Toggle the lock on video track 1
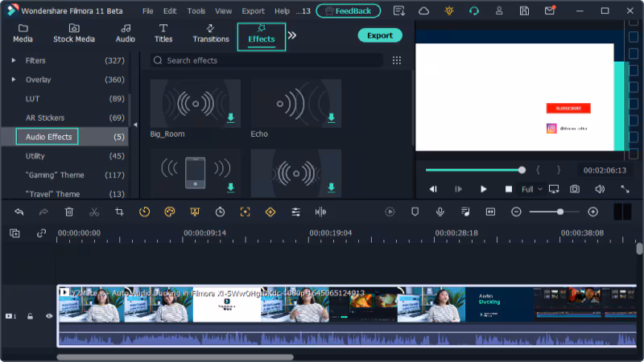The height and width of the screenshot is (362, 644). (x=30, y=316)
